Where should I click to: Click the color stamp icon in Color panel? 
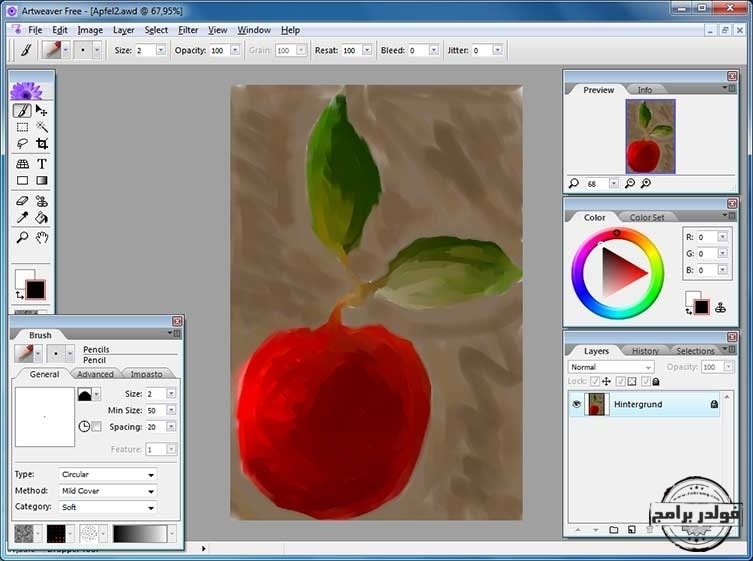(x=720, y=308)
